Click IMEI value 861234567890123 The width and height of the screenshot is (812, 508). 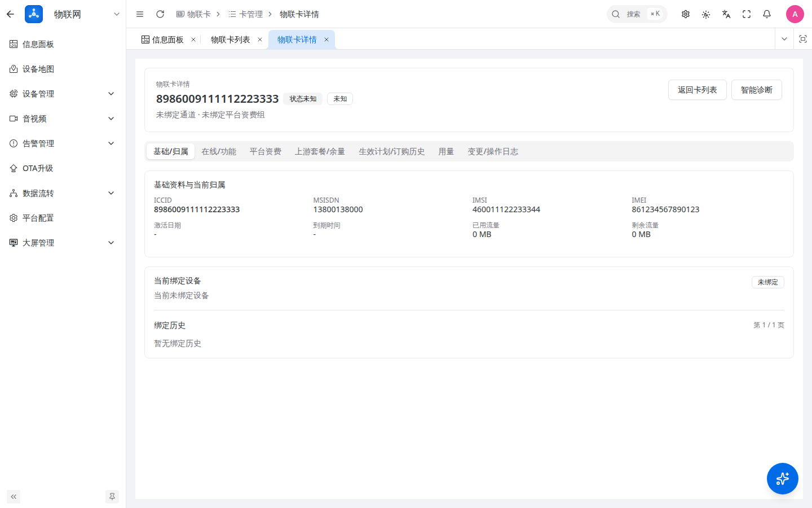point(665,209)
